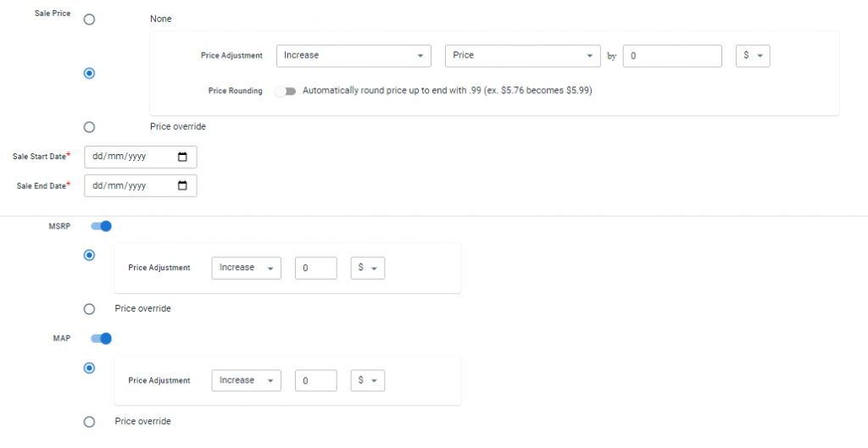
Task: Open the Sale Price Increase dropdown
Action: (x=353, y=56)
